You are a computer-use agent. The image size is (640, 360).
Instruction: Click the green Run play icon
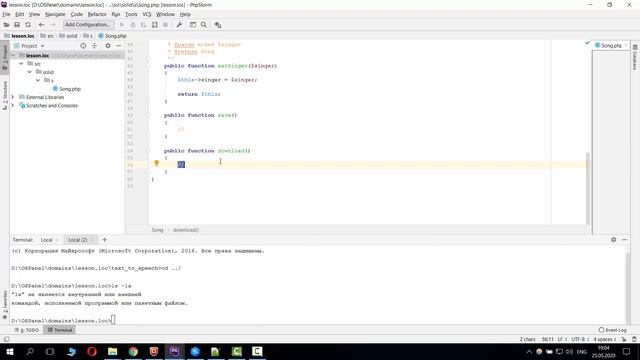(x=122, y=25)
